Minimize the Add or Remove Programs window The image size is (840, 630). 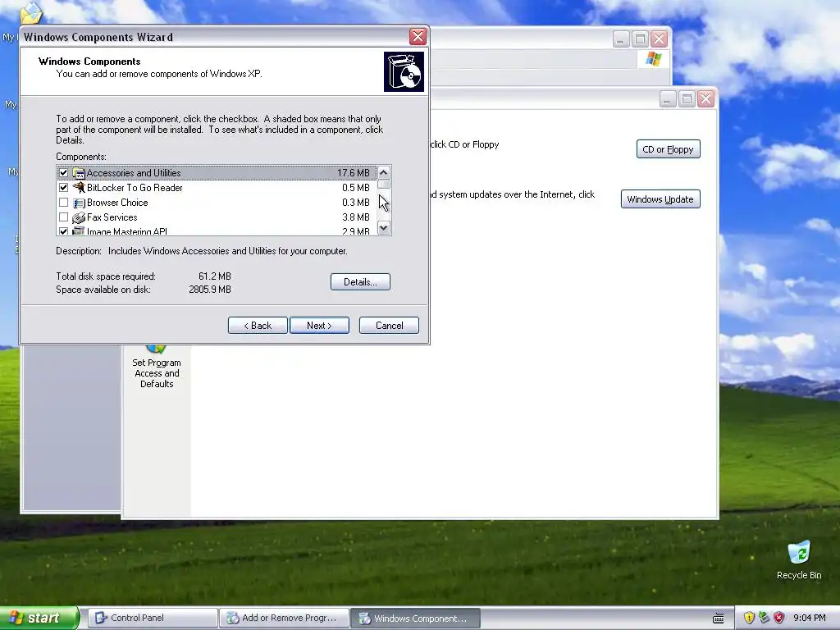[668, 99]
